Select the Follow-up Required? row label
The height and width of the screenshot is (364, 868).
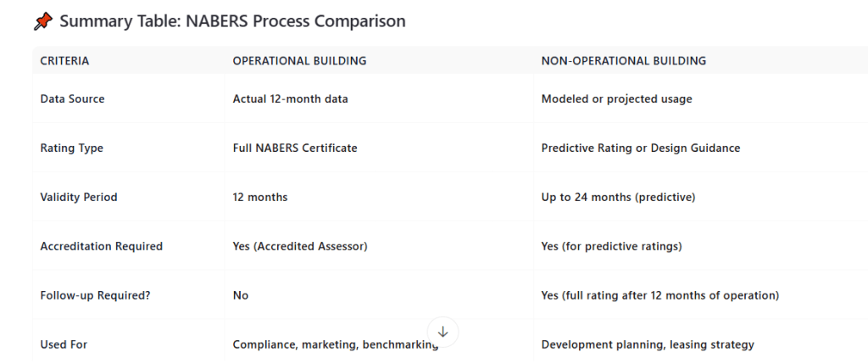tap(95, 296)
